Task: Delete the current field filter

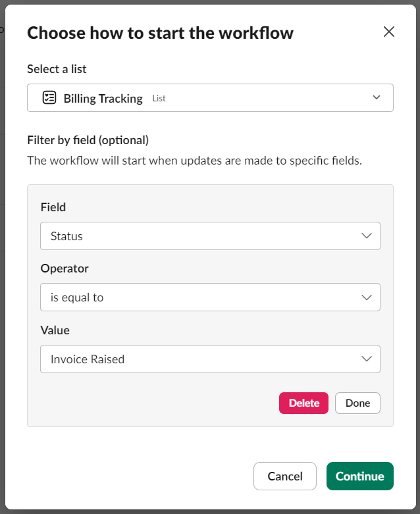Action: pos(303,403)
